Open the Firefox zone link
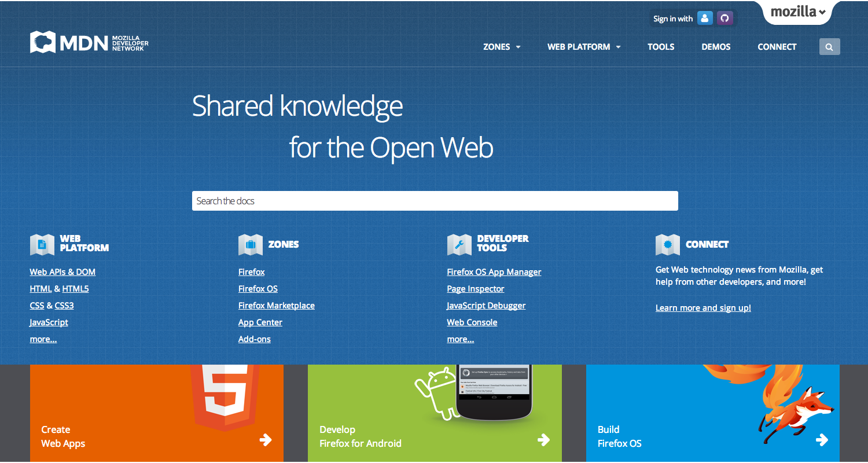This screenshot has width=868, height=463. coord(252,272)
